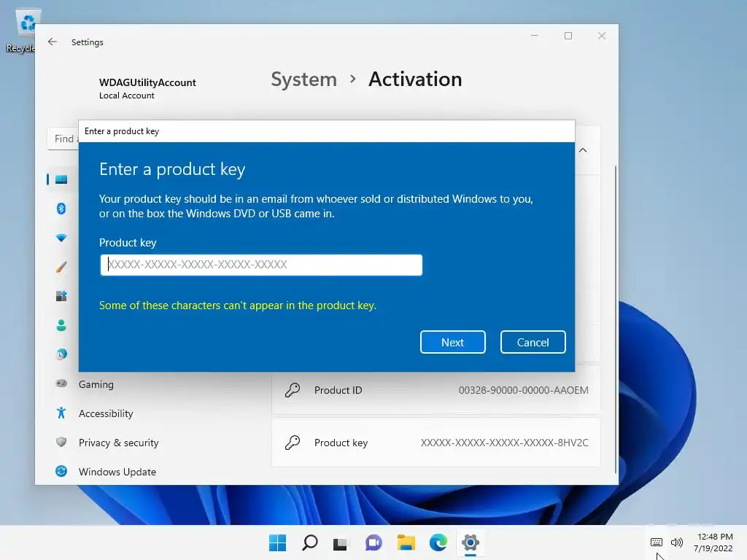
Task: Select the masked product key ending 8HV2C
Action: point(504,443)
